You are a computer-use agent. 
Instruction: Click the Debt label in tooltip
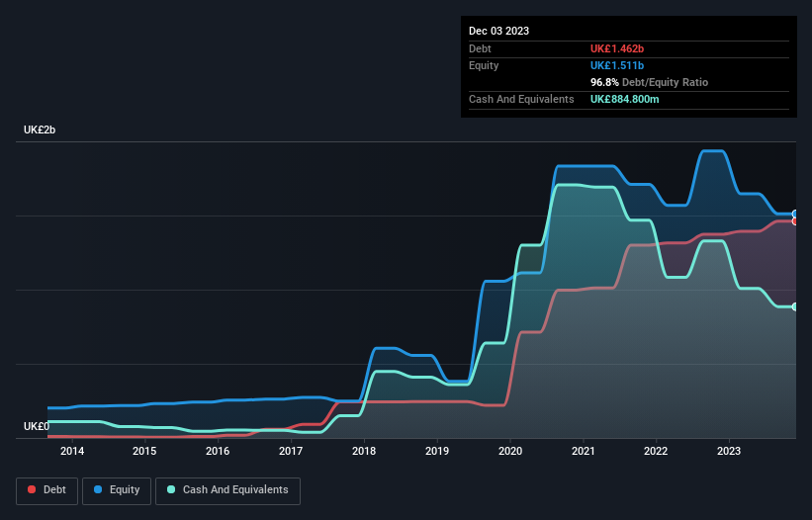click(x=480, y=48)
